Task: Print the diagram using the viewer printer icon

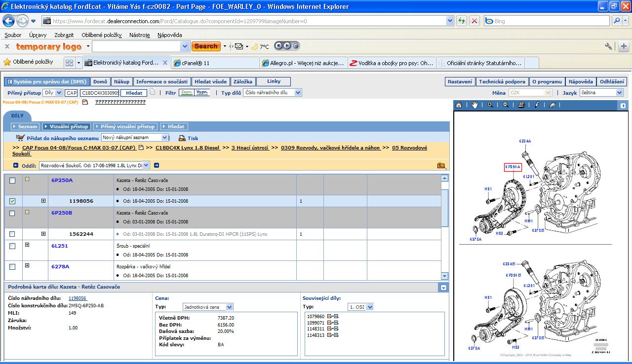Action: (x=521, y=105)
